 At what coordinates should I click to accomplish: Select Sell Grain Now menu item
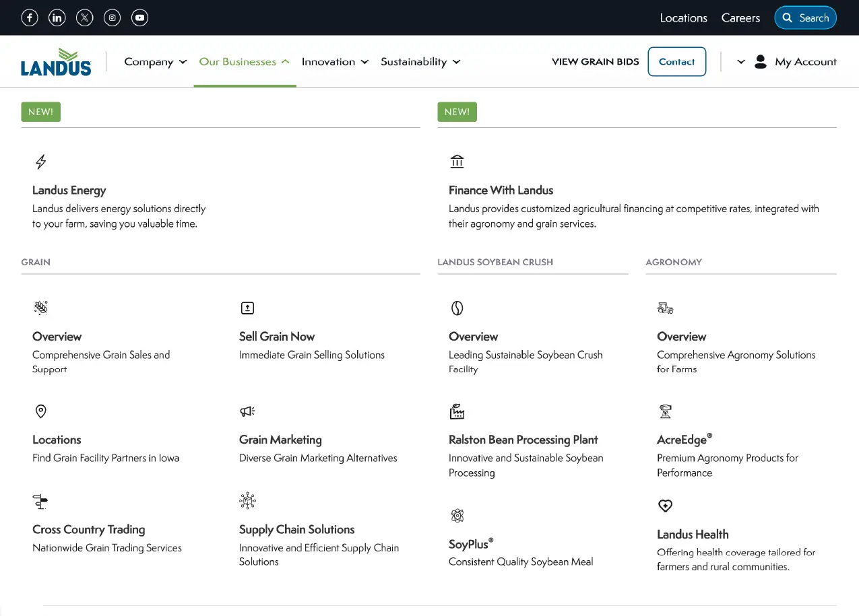277,337
